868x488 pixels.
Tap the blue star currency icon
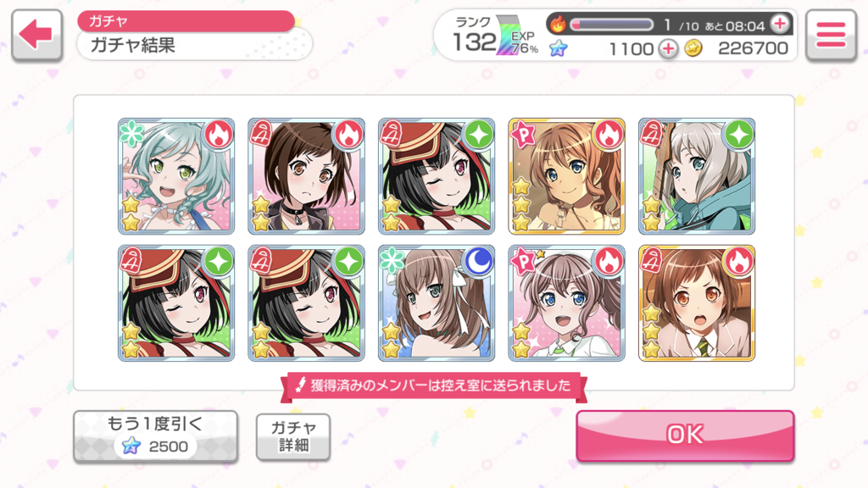pyautogui.click(x=558, y=48)
